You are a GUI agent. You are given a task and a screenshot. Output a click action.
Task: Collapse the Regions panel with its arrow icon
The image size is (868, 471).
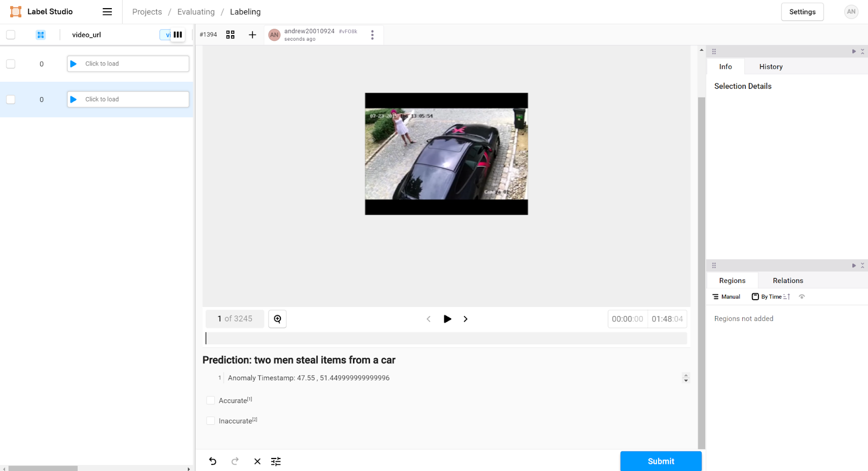[854, 266]
